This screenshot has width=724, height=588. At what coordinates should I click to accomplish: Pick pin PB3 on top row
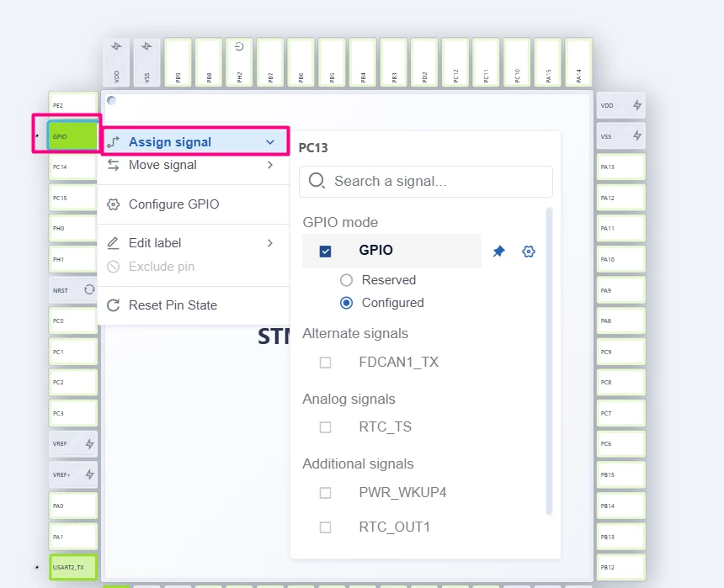click(394, 62)
